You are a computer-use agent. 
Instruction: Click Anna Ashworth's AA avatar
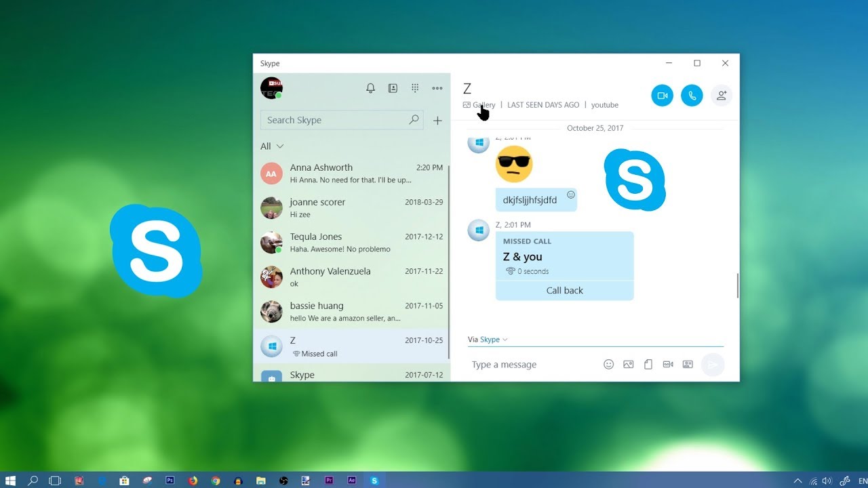tap(271, 174)
